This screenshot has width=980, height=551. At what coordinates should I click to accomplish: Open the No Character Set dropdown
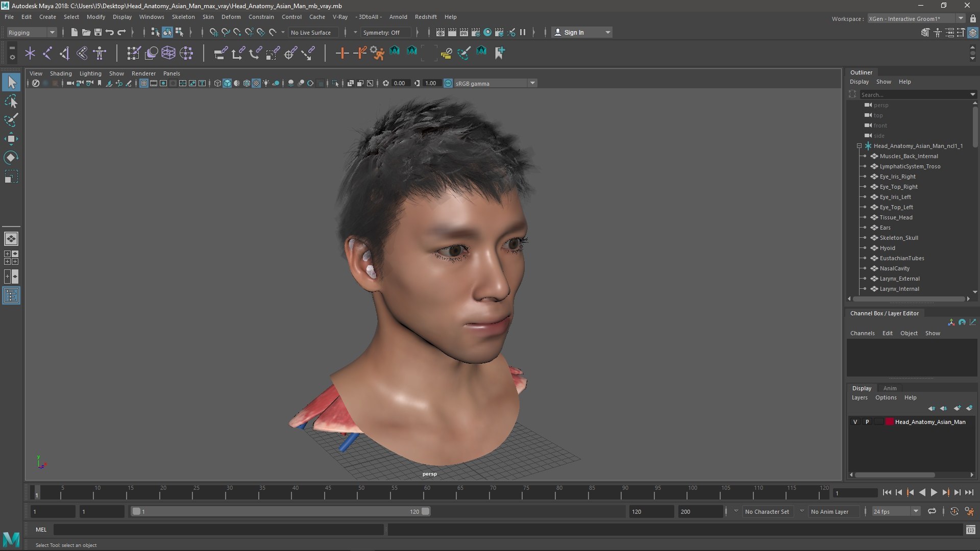(x=736, y=511)
